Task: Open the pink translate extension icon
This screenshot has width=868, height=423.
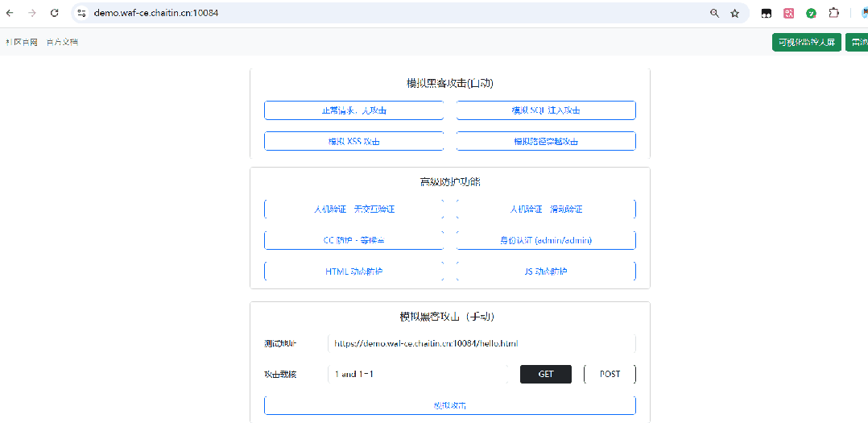Action: [789, 13]
